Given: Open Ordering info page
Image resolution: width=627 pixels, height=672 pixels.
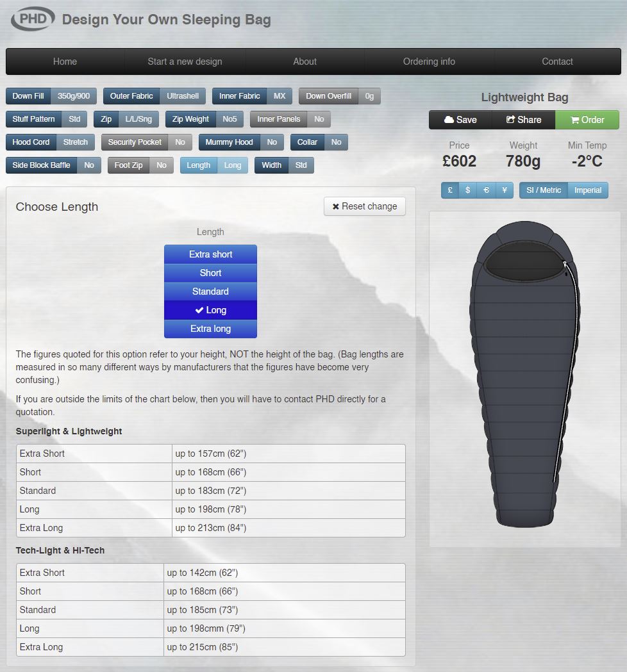Looking at the screenshot, I should tap(429, 61).
